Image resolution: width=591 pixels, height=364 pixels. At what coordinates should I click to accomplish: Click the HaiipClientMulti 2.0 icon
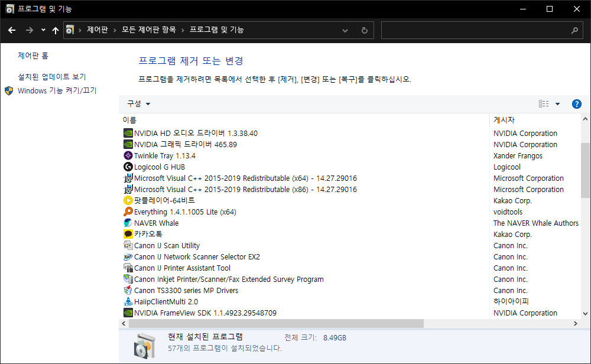tap(128, 301)
